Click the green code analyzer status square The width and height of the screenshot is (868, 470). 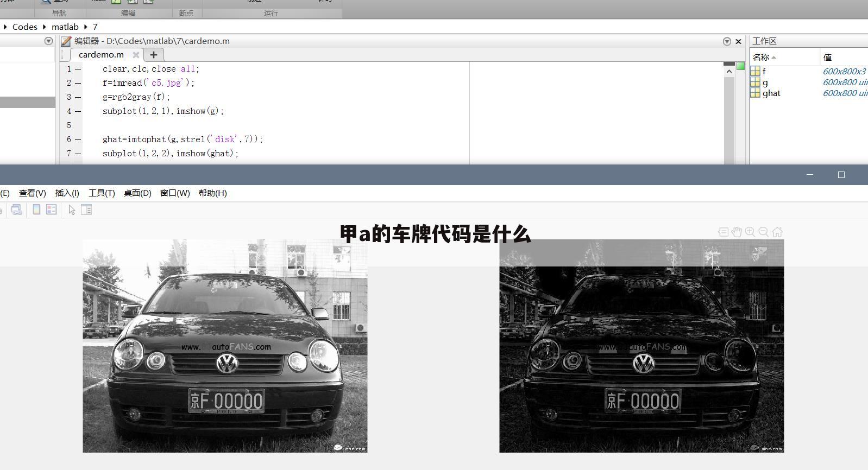pyautogui.click(x=740, y=66)
